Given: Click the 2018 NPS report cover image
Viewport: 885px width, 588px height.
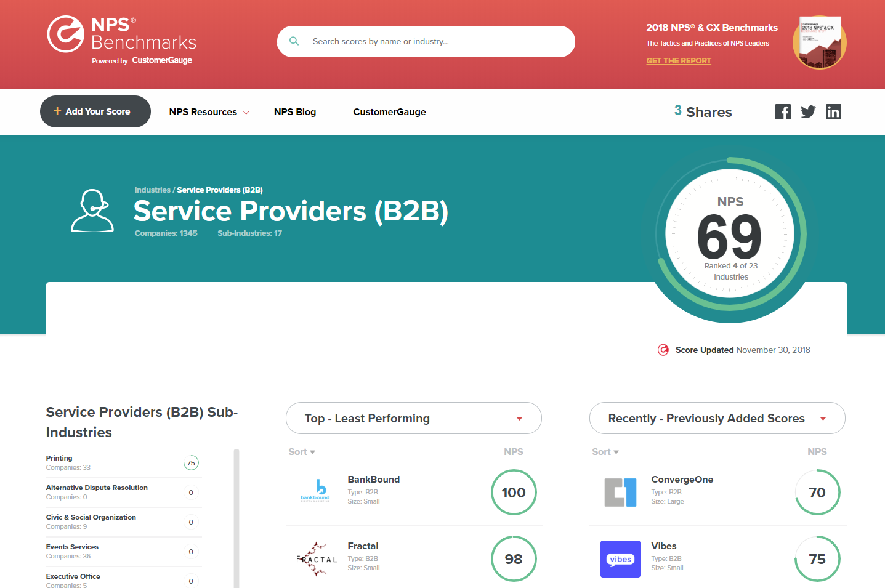Looking at the screenshot, I should click(820, 42).
